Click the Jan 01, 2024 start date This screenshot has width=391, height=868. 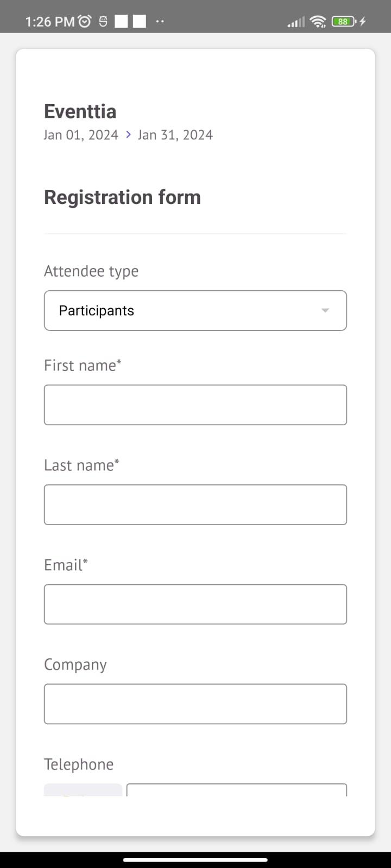81,135
